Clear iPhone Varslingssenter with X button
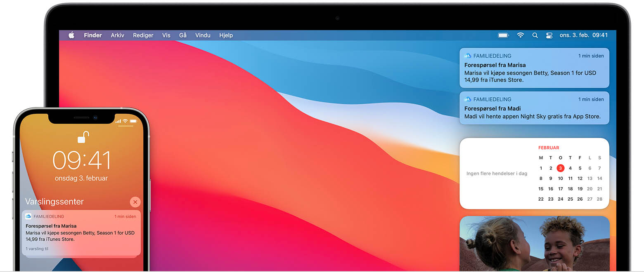The height and width of the screenshot is (272, 644). [135, 202]
